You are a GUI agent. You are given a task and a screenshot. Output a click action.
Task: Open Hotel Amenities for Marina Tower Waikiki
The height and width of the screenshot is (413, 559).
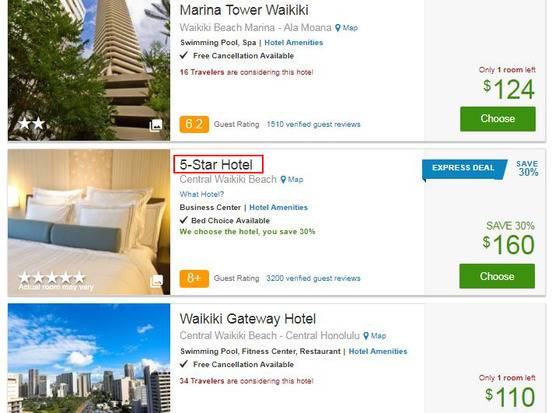coord(293,42)
